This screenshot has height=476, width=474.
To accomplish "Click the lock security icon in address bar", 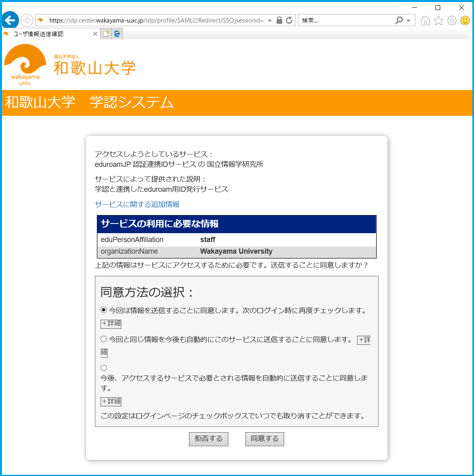I will pos(279,21).
